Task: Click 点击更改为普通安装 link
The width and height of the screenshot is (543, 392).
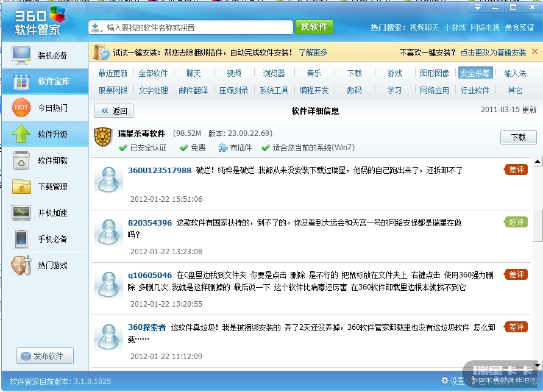Action: (x=493, y=52)
